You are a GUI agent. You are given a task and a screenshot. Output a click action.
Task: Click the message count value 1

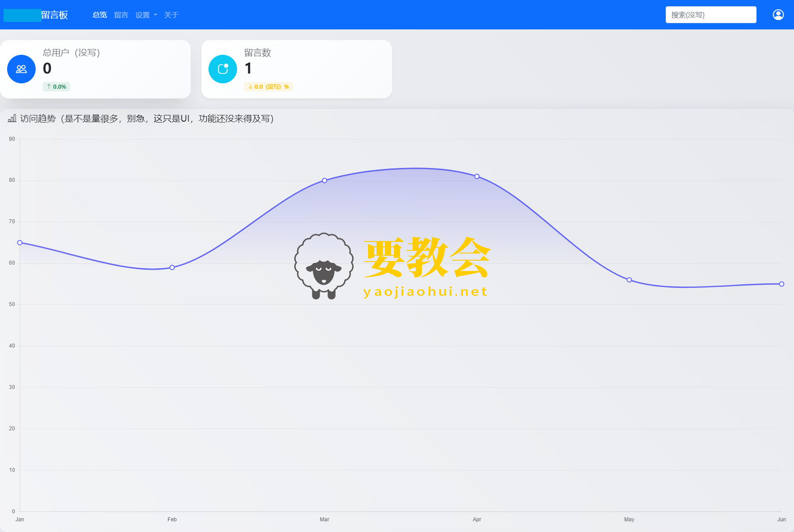(x=248, y=68)
